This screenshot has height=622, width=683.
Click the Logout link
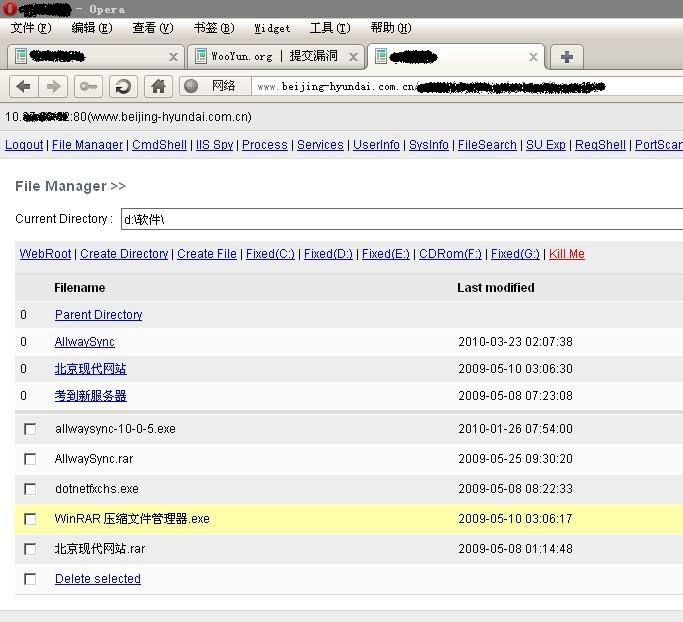[x=24, y=145]
